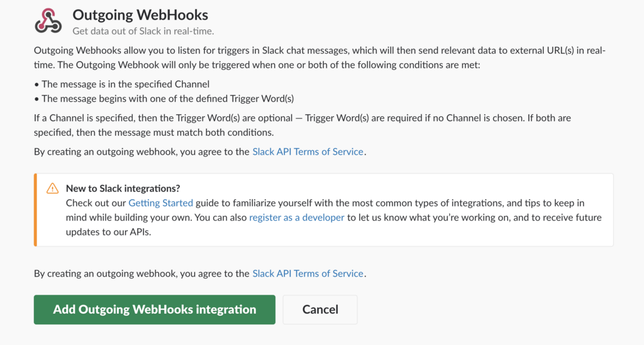The height and width of the screenshot is (345, 644).
Task: Open Slack API Terms of Service link above the Add button
Action: [x=308, y=273]
